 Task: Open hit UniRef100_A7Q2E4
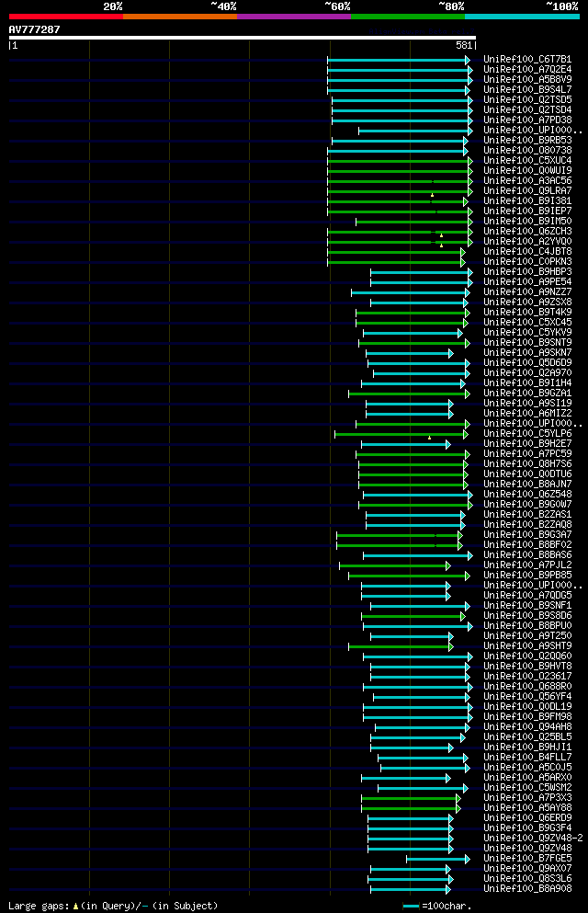click(527, 69)
